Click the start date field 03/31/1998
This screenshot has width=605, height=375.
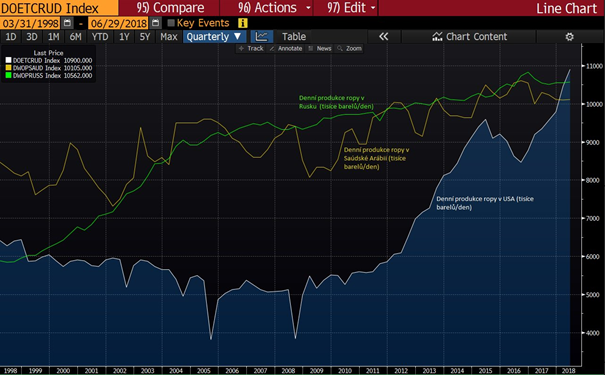(30, 23)
